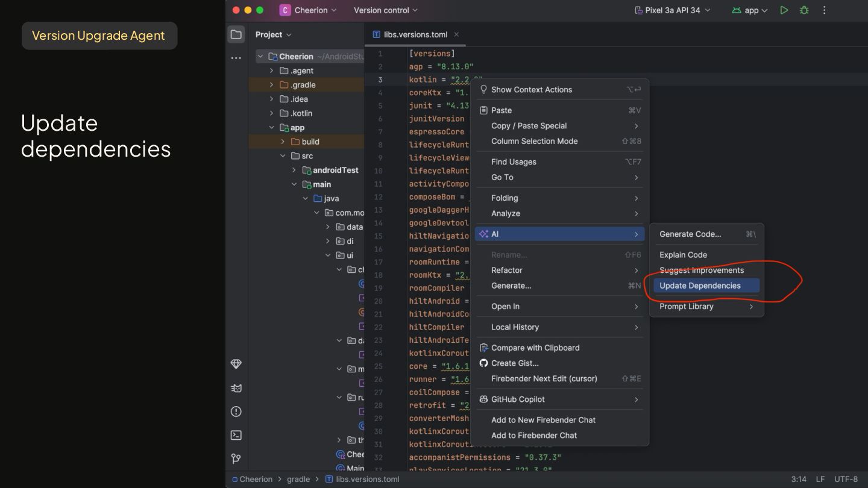Open the Logcat cat icon
868x488 pixels.
pos(236,388)
